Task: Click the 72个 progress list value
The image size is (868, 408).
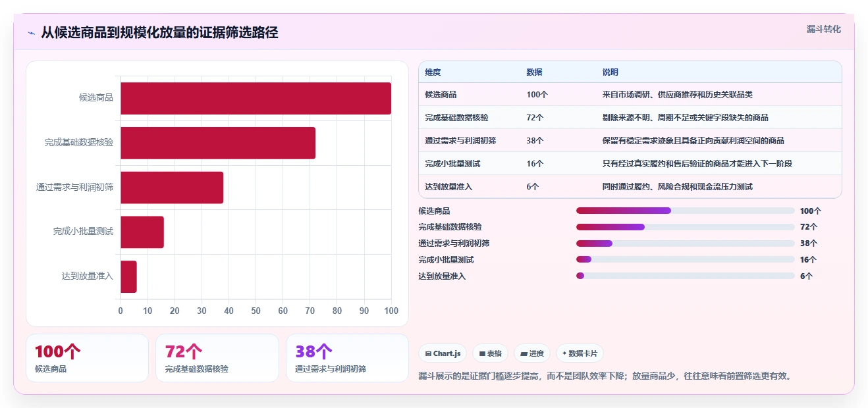Action: pyautogui.click(x=809, y=227)
